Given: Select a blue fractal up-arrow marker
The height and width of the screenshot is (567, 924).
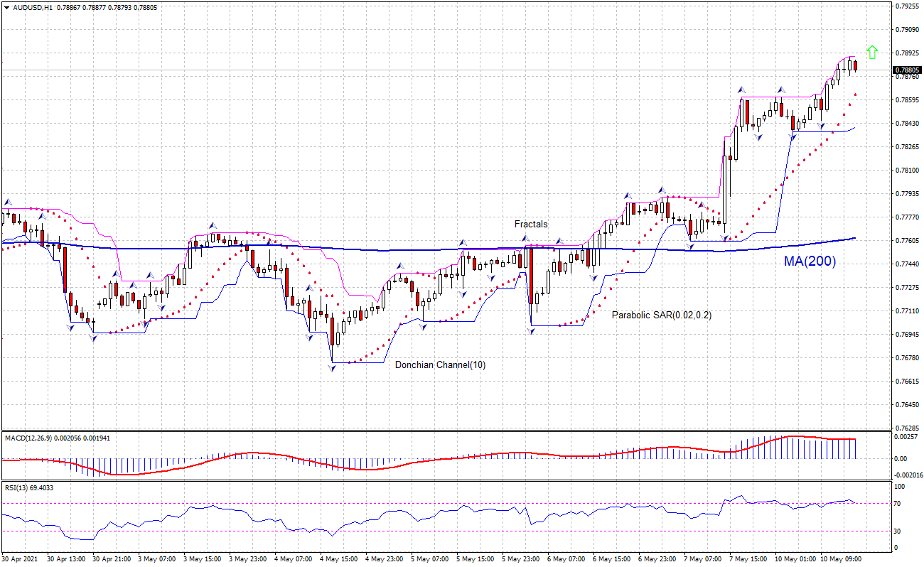Looking at the screenshot, I should coord(661,190).
